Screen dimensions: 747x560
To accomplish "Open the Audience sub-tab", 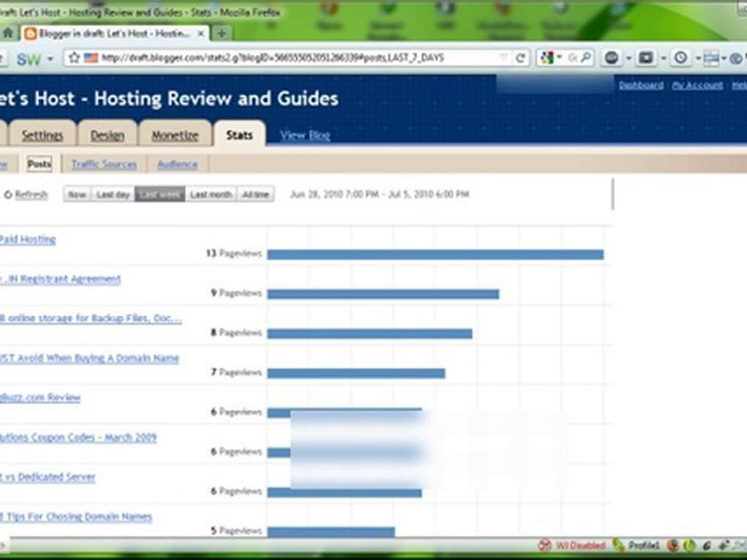I will (177, 164).
